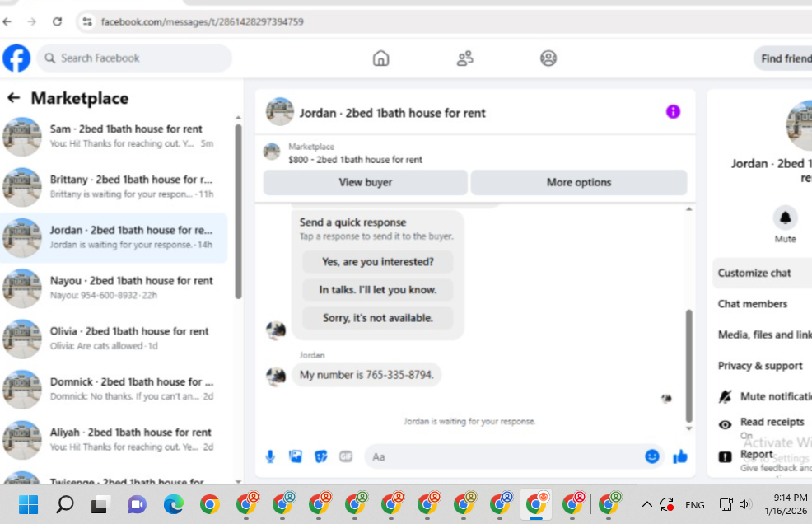Open the emoji picker smiley icon
Viewport: 812px width, 524px height.
coord(652,456)
